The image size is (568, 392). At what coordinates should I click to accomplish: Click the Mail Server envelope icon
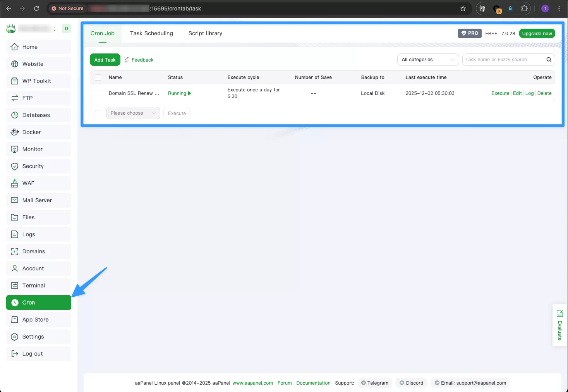point(15,200)
